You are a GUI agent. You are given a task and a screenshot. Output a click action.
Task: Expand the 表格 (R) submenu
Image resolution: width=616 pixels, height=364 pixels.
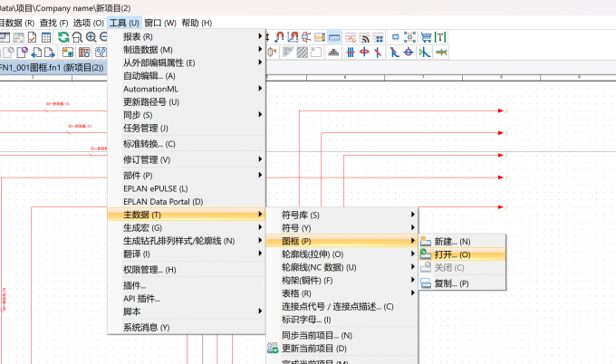click(x=342, y=293)
